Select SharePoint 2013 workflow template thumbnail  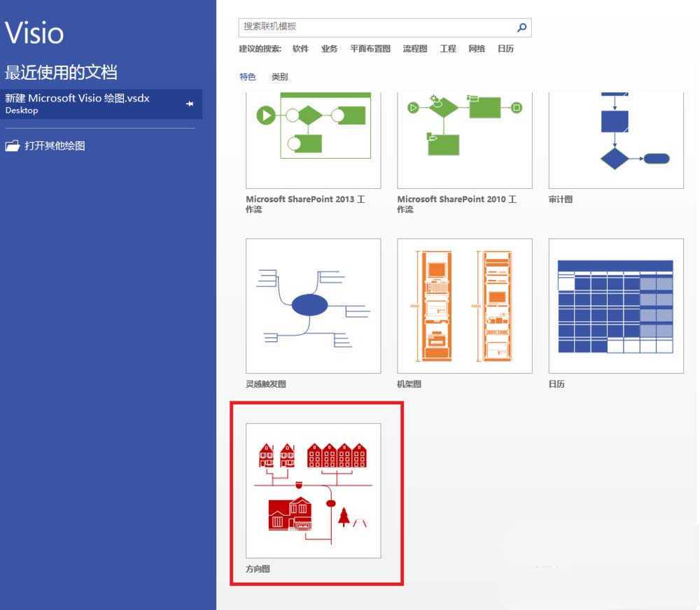(x=314, y=140)
